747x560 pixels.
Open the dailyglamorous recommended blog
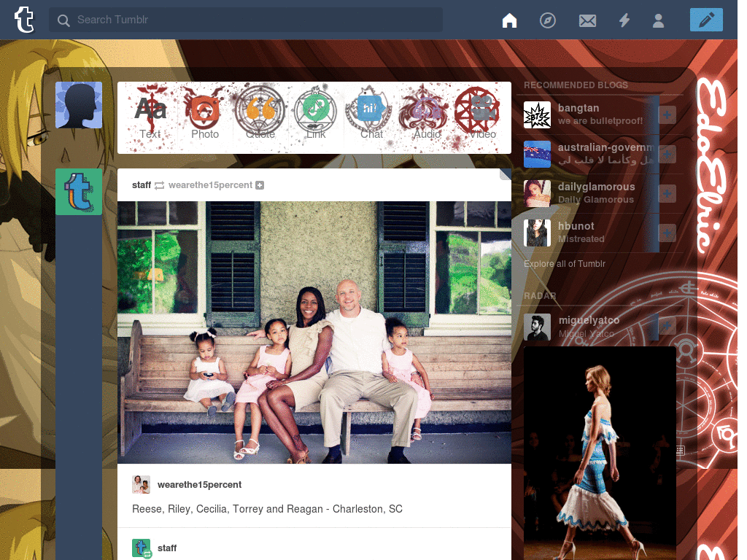coord(597,187)
